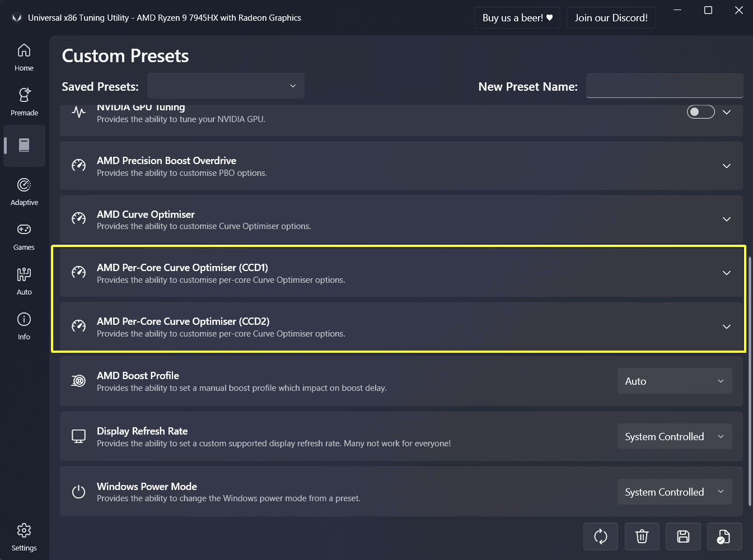Screen dimensions: 753x560
Task: Click the Buy us a beer button
Action: (517, 18)
